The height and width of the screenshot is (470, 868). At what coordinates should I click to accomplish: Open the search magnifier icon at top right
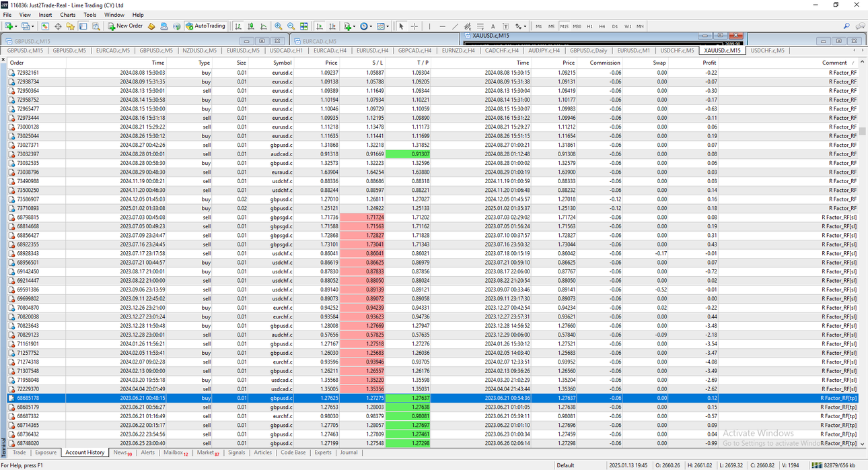pos(846,26)
